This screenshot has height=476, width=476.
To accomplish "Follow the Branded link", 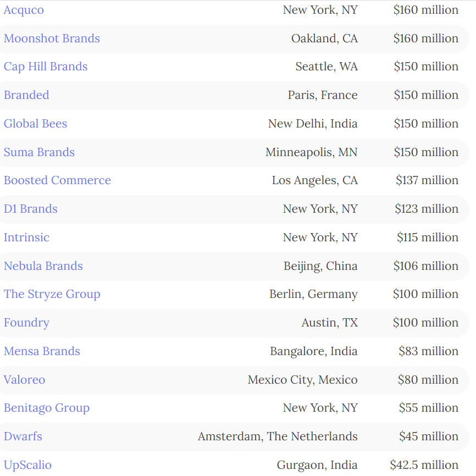I will click(26, 95).
